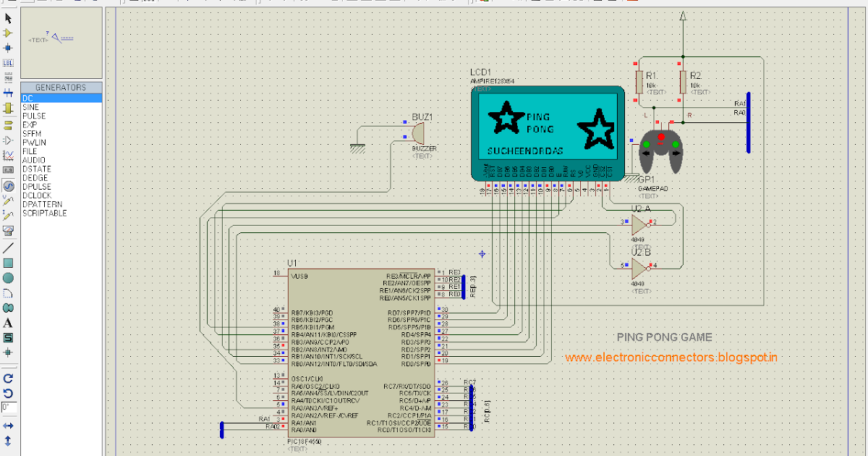Choose the Wire Label (LBL) tool
The image size is (868, 456).
(x=8, y=64)
